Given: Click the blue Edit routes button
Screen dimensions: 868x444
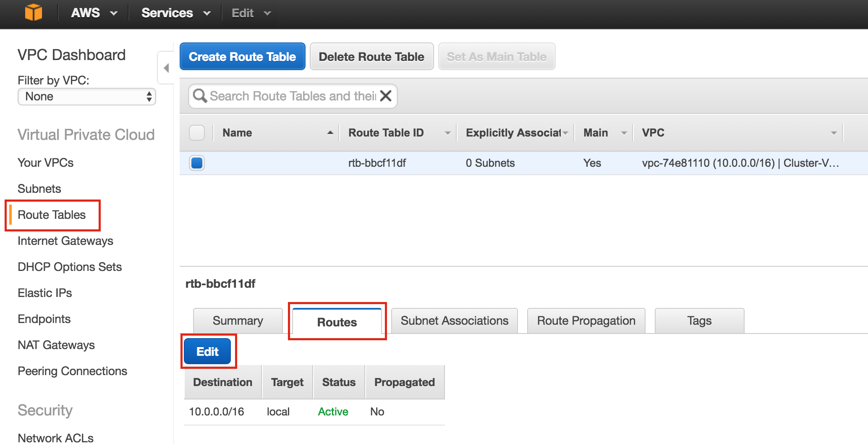Looking at the screenshot, I should (x=208, y=351).
